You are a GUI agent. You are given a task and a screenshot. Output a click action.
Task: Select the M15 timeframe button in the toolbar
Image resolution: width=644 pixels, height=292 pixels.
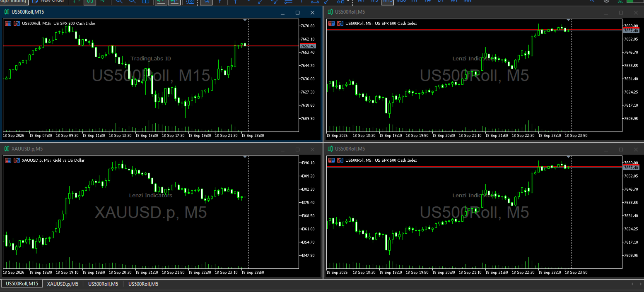point(387,1)
